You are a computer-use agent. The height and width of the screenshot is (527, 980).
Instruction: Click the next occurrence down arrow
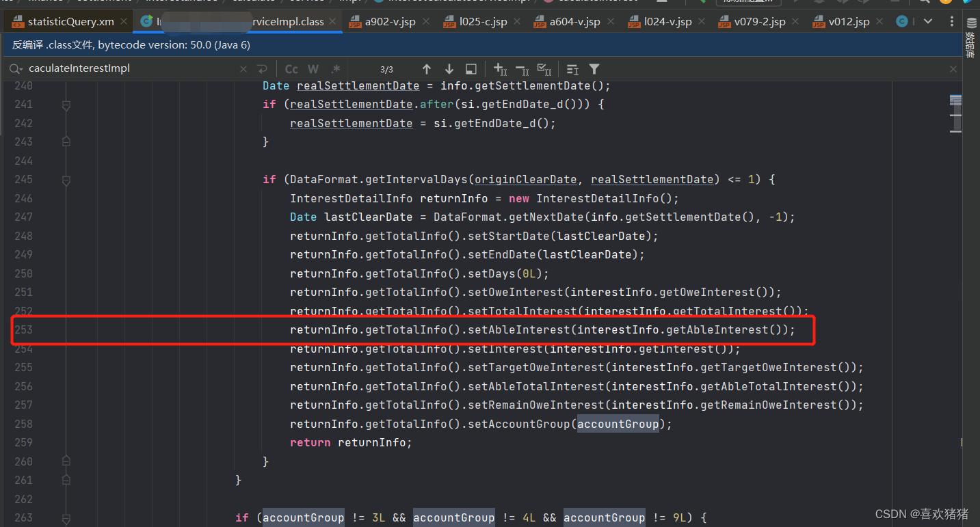[449, 68]
